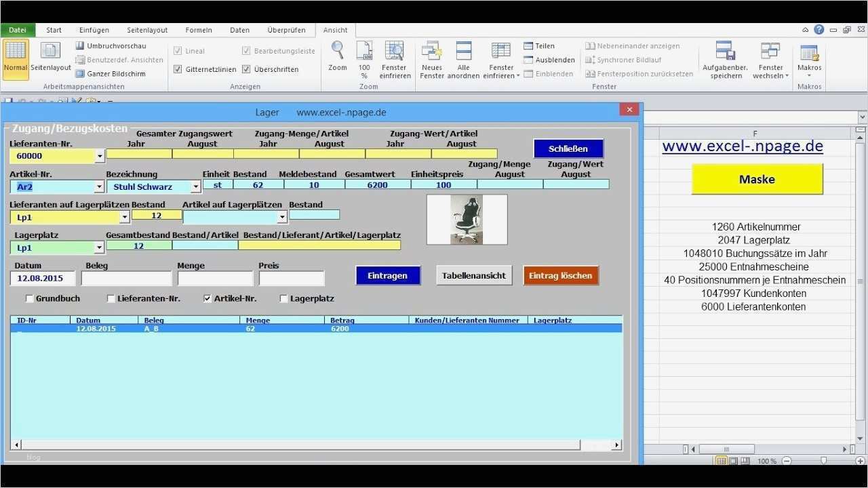The height and width of the screenshot is (488, 868).
Task: Check the Grundbuch option on the form
Action: click(29, 298)
